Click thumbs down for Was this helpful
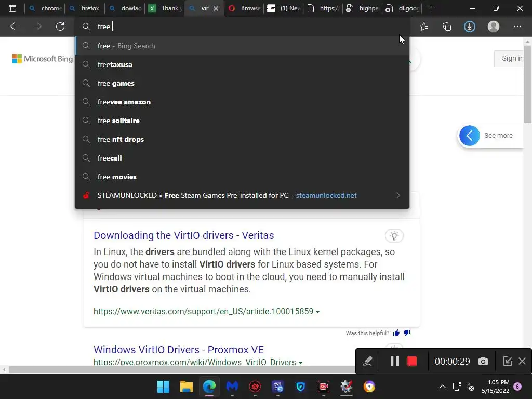This screenshot has height=399, width=532. tap(407, 333)
